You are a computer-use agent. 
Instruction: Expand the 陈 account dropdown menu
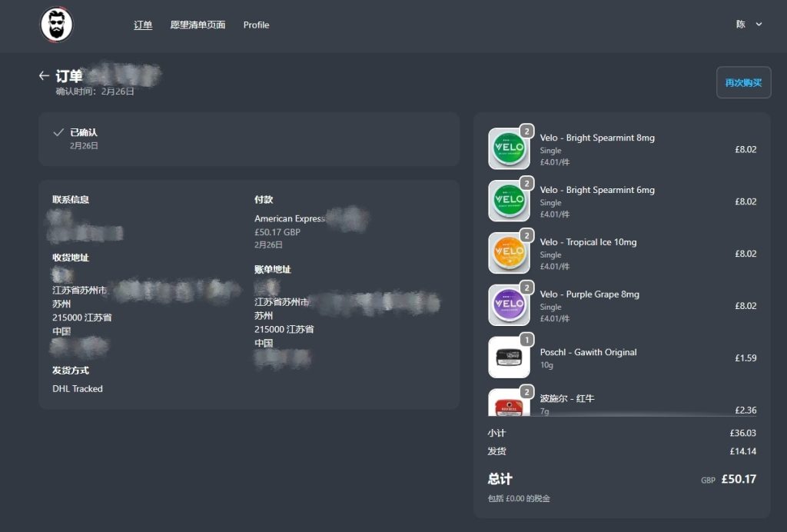tap(741, 25)
